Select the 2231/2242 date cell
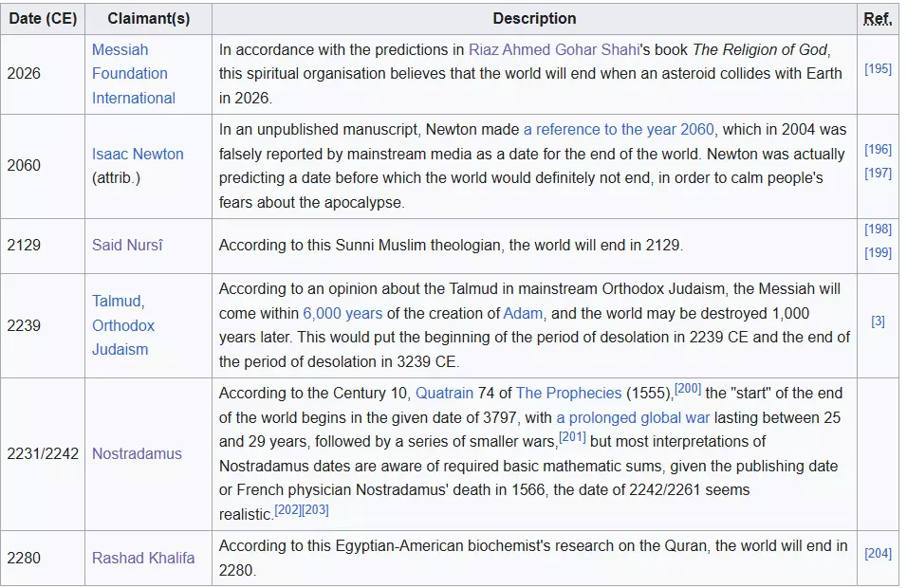Image resolution: width=907 pixels, height=588 pixels. point(43,454)
